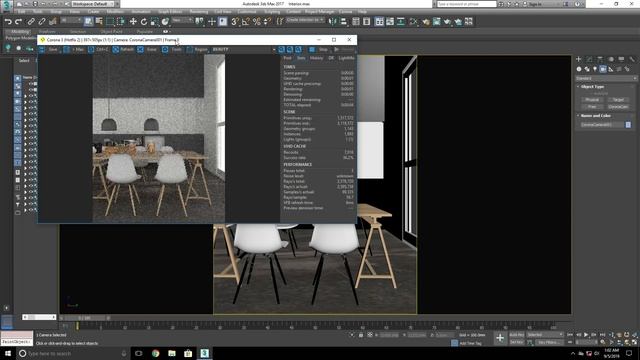Open the selection filter dropdown
Viewport: 640px width, 360px height.
(x=71, y=20)
